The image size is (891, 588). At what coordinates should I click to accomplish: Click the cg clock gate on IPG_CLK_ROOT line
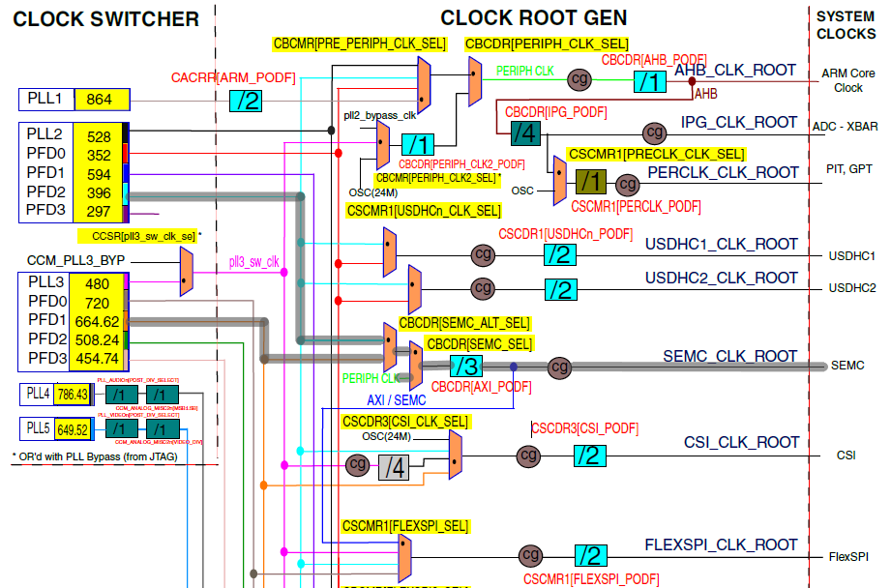655,132
